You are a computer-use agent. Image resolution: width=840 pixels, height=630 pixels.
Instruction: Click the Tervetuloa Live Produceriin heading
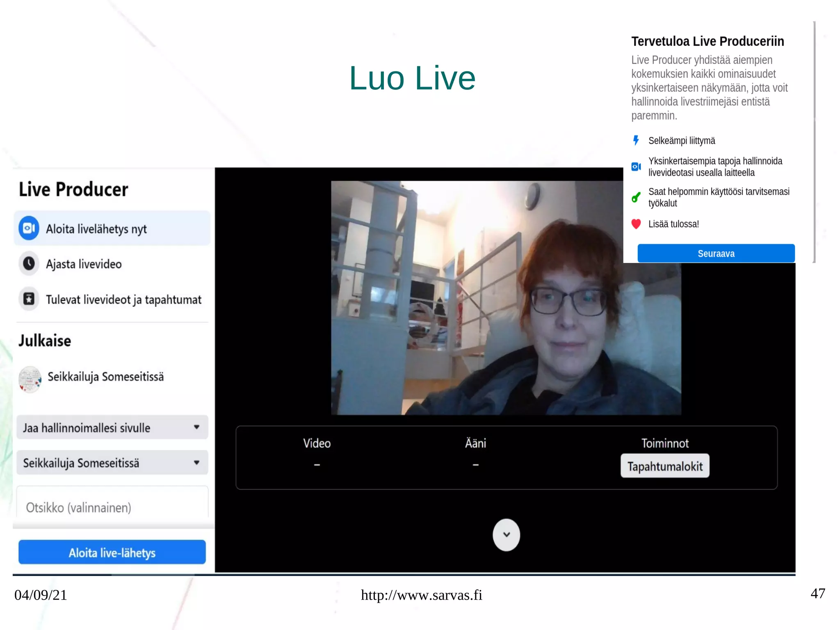click(708, 41)
